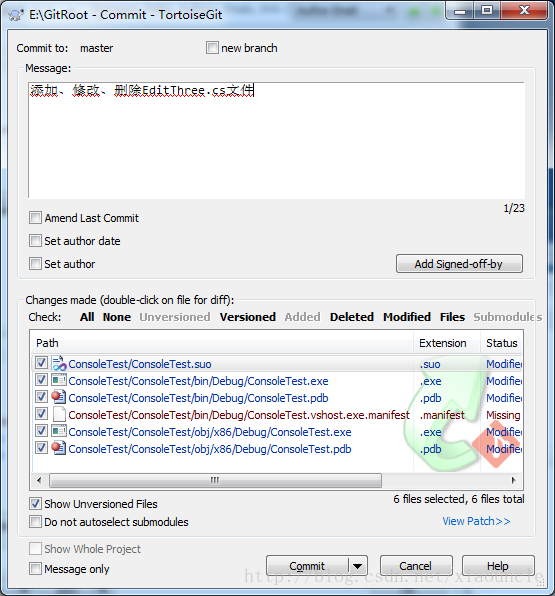Click the ConsoleTest.suo file icon
The width and height of the screenshot is (555, 596).
[59, 363]
